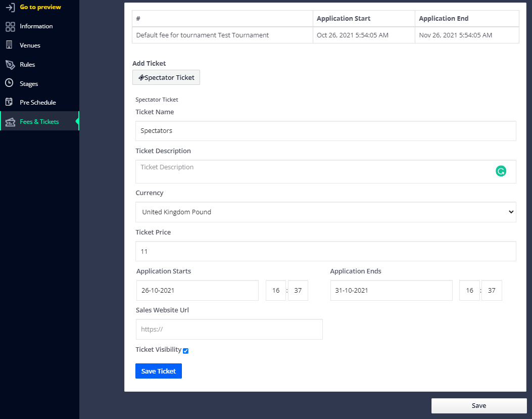Screen dimensions: 532x419
Task: Click the Go to preview arrow icon
Action: click(11, 7)
